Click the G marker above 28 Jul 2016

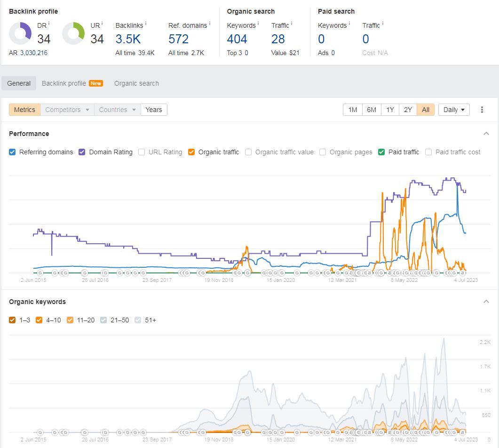pyautogui.click(x=85, y=273)
